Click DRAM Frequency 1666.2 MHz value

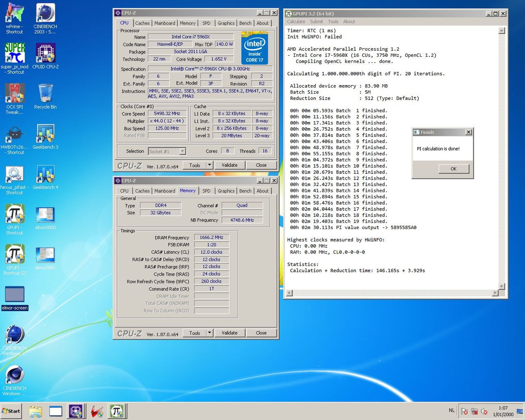(x=211, y=237)
